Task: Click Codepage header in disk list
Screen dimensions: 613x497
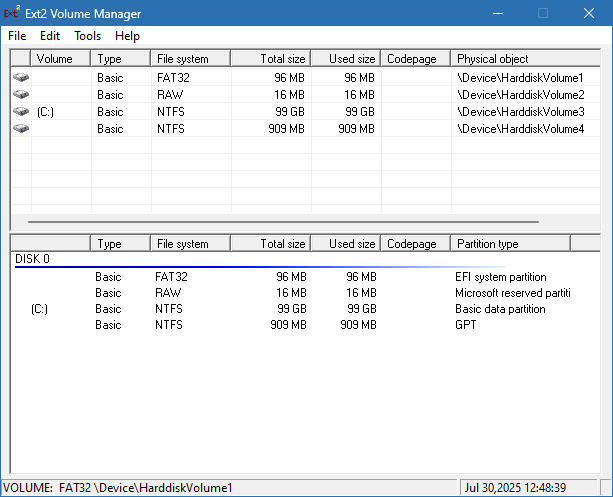Action: (x=416, y=244)
